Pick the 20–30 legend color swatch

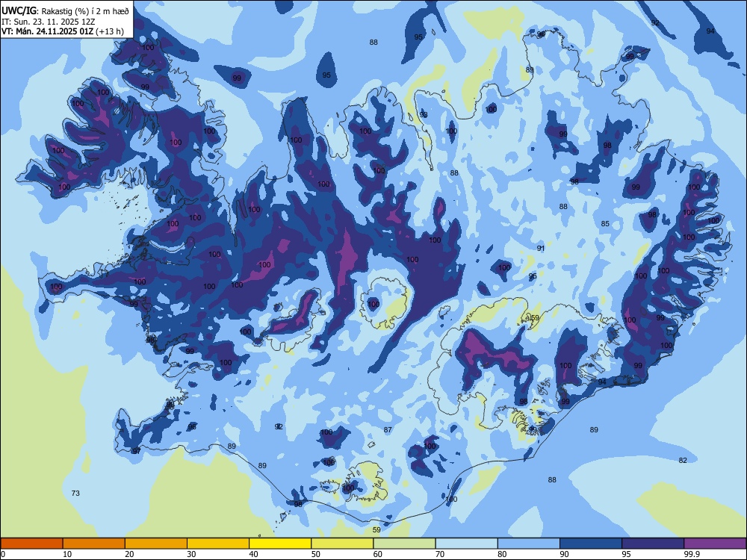point(156,544)
